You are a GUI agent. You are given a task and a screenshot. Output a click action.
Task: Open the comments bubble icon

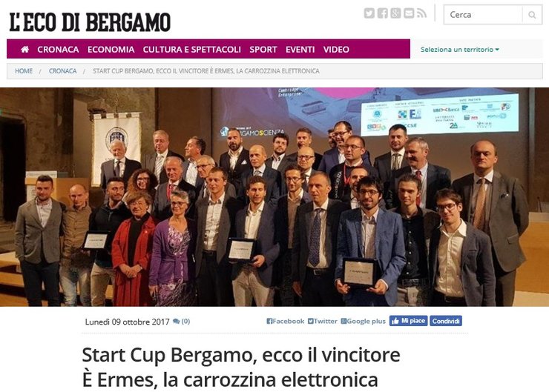click(x=176, y=321)
